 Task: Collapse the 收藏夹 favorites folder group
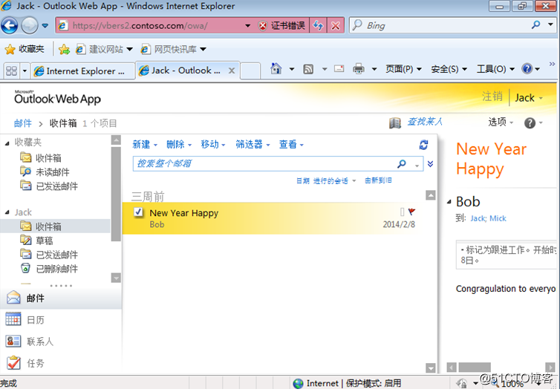(x=7, y=143)
